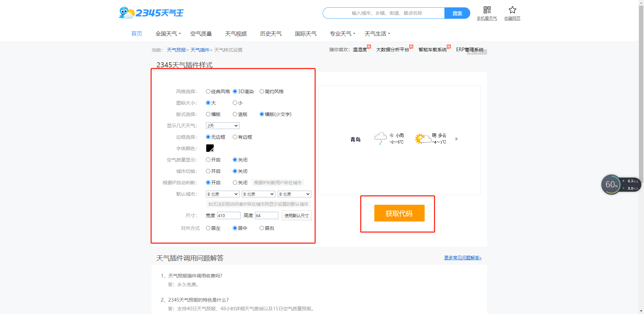Select the 简约风格 style option
Image resolution: width=644 pixels, height=314 pixels.
click(262, 91)
